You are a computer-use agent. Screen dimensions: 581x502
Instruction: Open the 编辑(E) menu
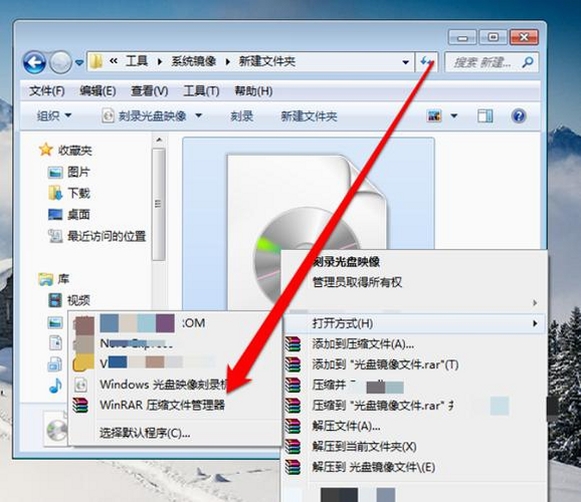coord(98,91)
